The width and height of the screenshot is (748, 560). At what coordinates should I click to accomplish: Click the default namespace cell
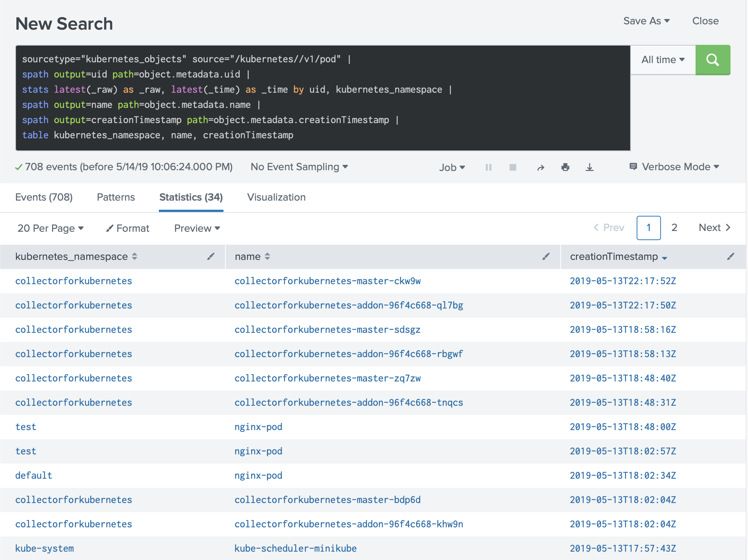(x=34, y=475)
